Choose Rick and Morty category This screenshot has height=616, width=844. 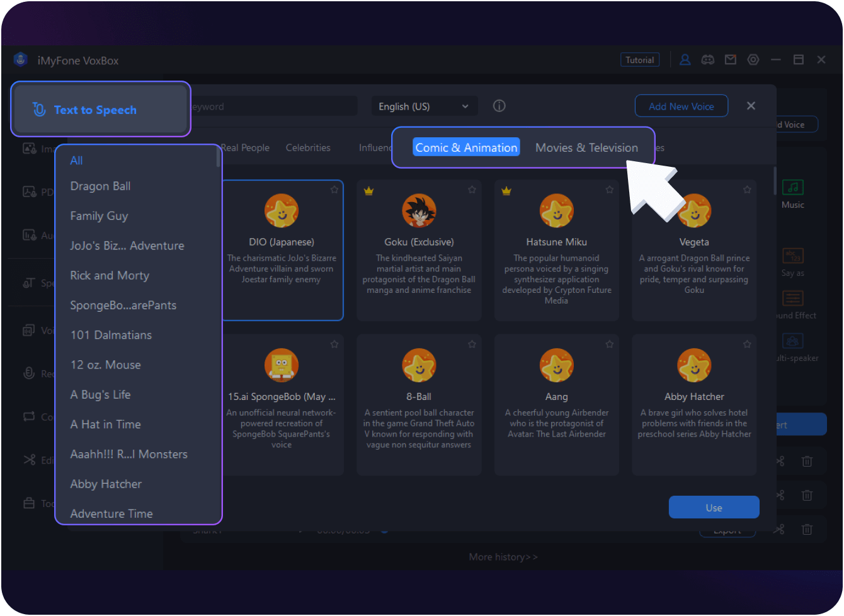point(110,275)
